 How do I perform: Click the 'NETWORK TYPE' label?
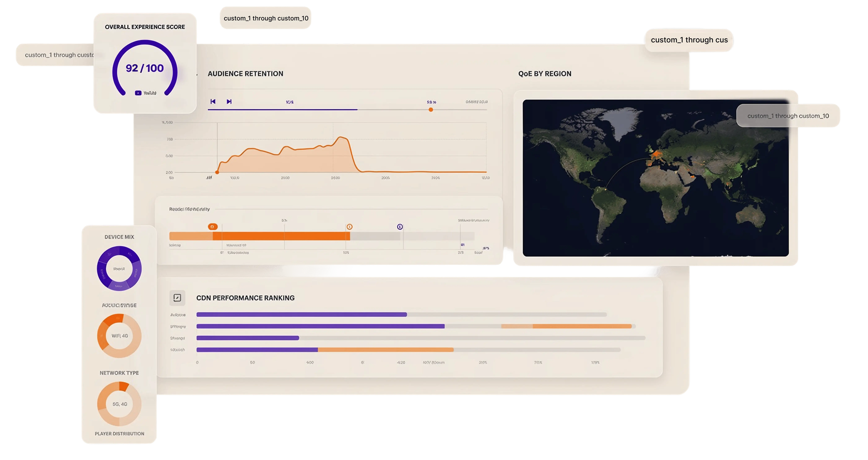[119, 373]
